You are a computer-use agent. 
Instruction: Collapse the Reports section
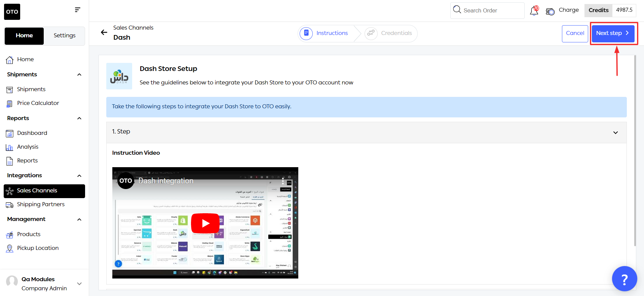79,118
